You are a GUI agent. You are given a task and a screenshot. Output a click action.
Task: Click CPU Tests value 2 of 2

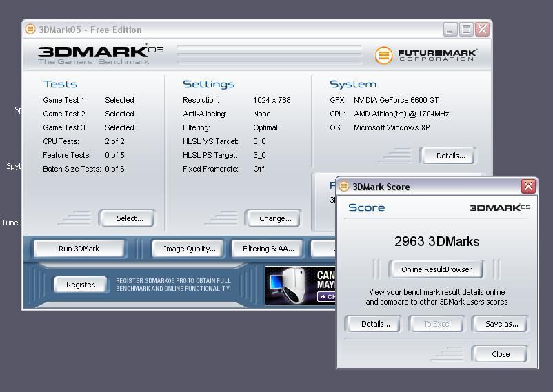pos(114,141)
